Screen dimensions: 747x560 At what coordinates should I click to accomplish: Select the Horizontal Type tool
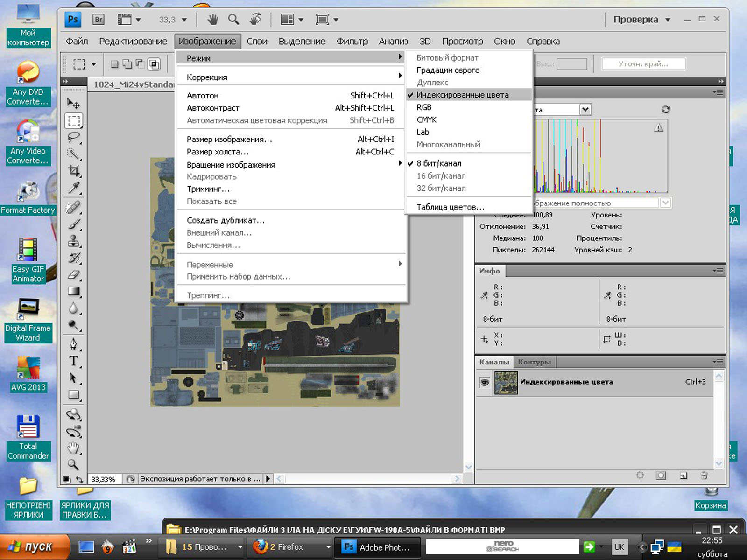[74, 361]
